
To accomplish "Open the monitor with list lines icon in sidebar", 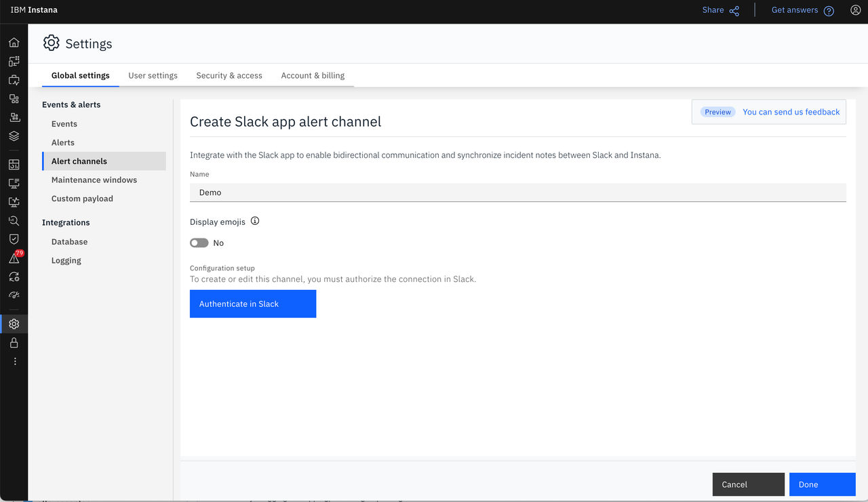I will pyautogui.click(x=14, y=183).
